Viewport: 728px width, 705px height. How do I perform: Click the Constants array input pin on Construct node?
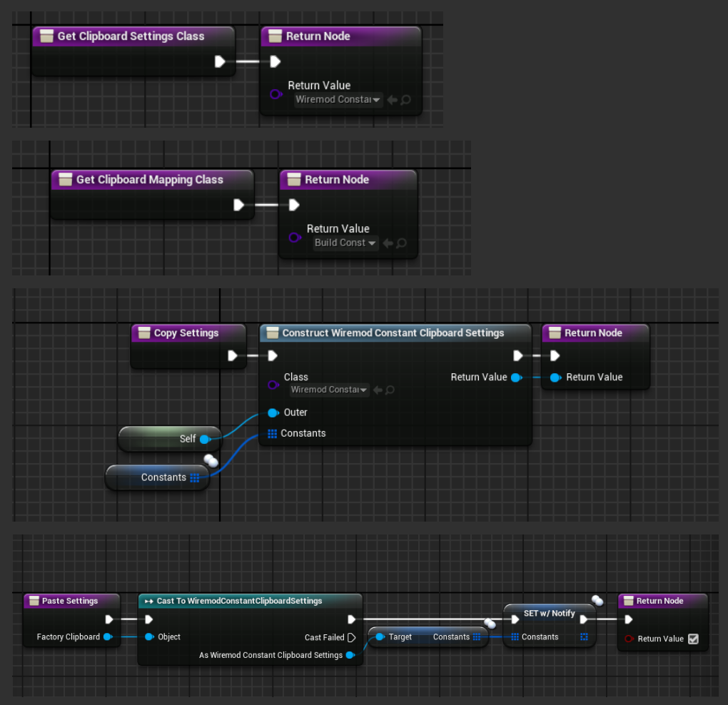tap(273, 434)
